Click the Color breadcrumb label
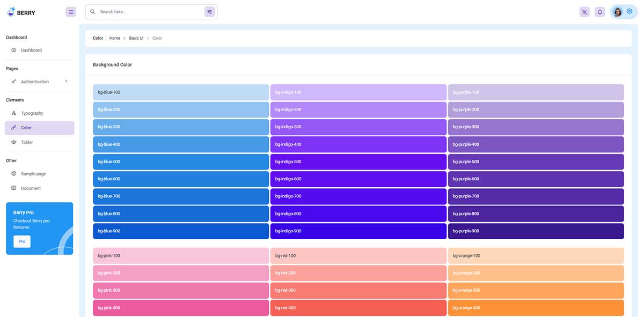Image resolution: width=644 pixels, height=317 pixels. click(157, 38)
